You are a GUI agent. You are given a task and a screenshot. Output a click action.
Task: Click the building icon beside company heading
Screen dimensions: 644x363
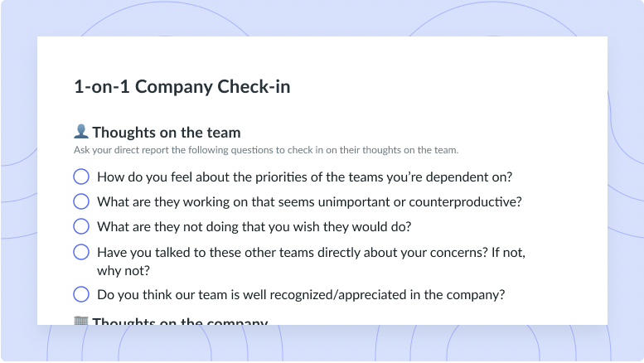(81, 321)
